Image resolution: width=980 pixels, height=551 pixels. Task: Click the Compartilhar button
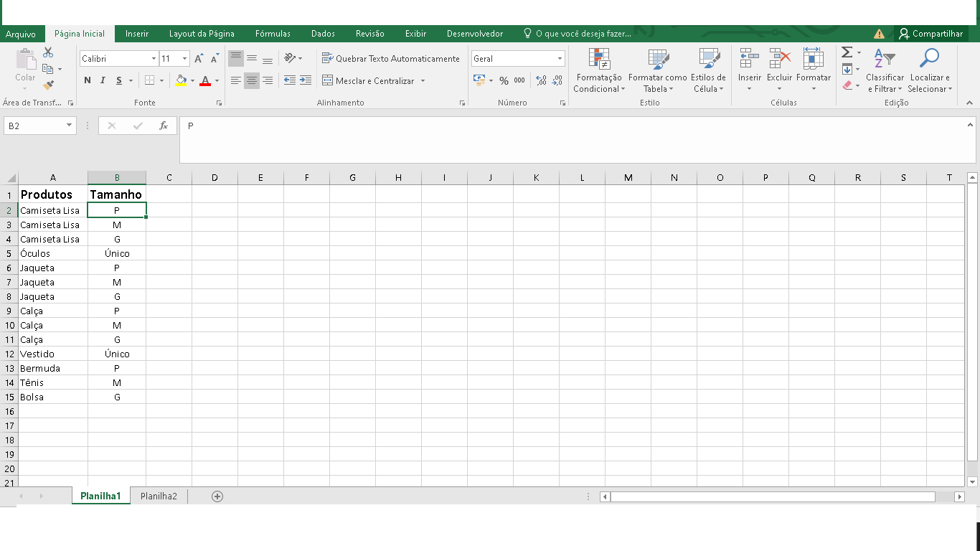(x=930, y=34)
